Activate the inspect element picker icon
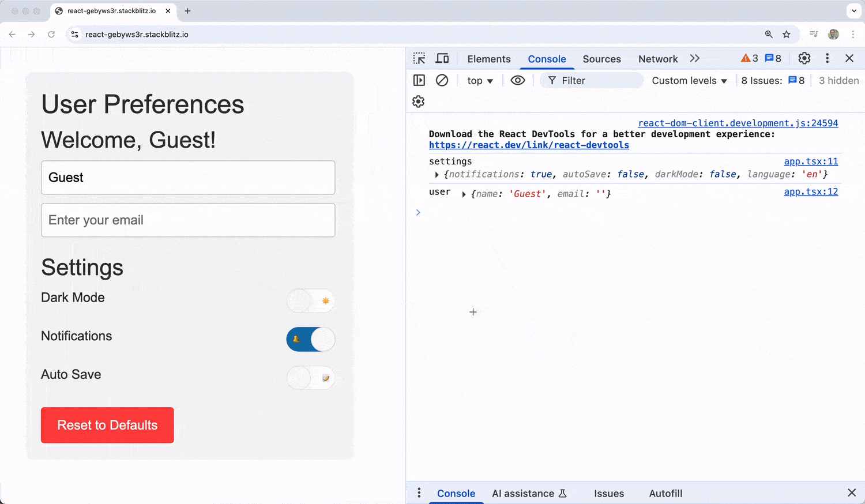Viewport: 865px width, 504px height. (x=419, y=59)
